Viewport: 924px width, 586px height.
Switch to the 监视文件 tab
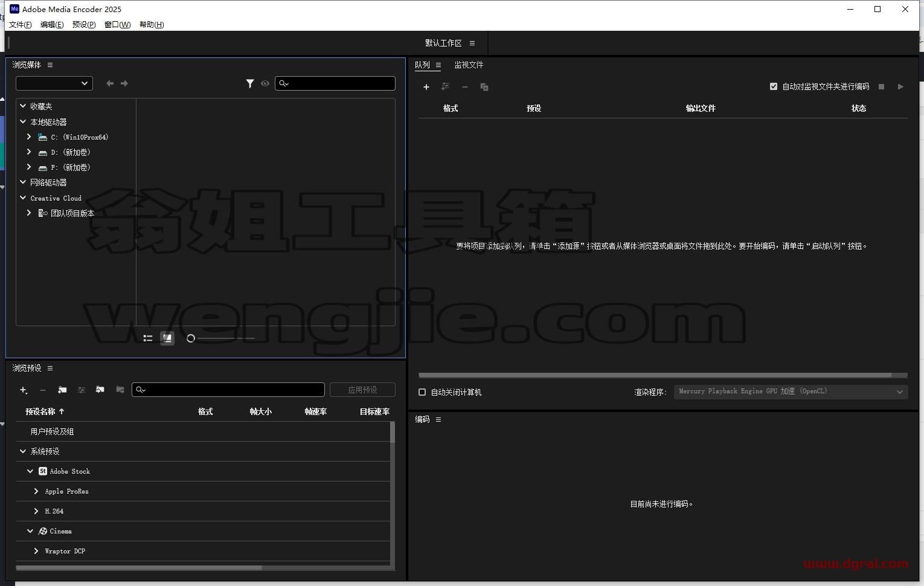[x=469, y=65]
